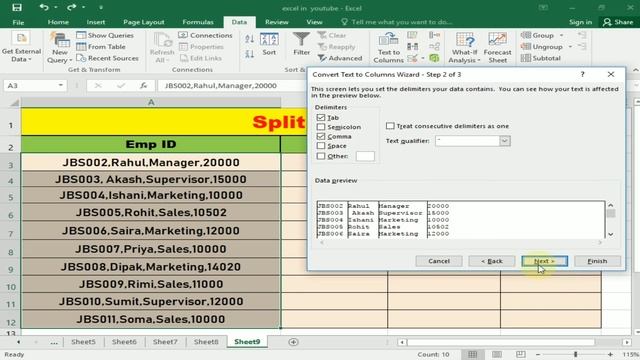Select cell JBS009,Rimi,Sales,11000
Screen dimensions: 640x360
(x=151, y=284)
